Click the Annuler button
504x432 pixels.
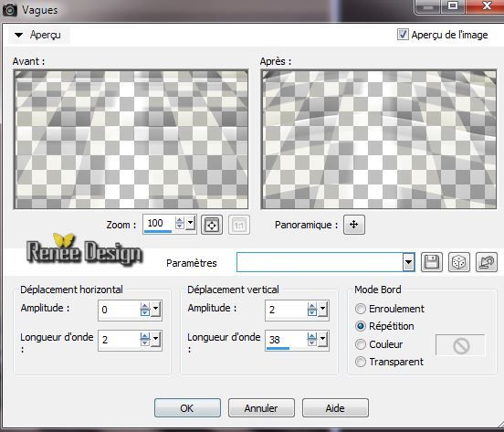pyautogui.click(x=261, y=408)
